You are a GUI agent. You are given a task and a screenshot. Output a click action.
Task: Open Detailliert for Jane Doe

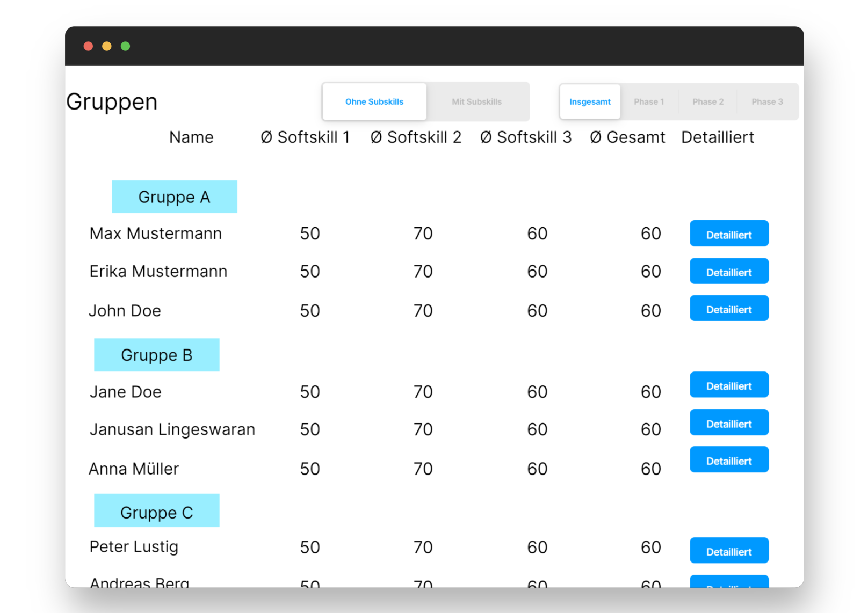coord(729,385)
